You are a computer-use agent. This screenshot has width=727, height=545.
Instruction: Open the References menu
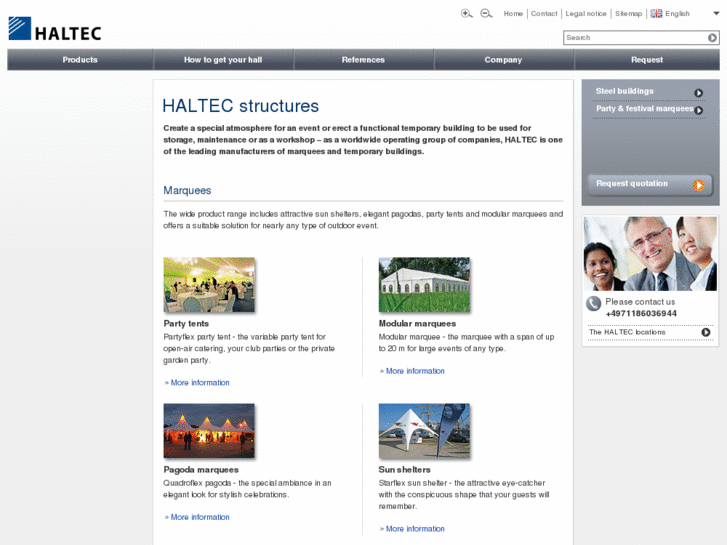click(x=363, y=60)
